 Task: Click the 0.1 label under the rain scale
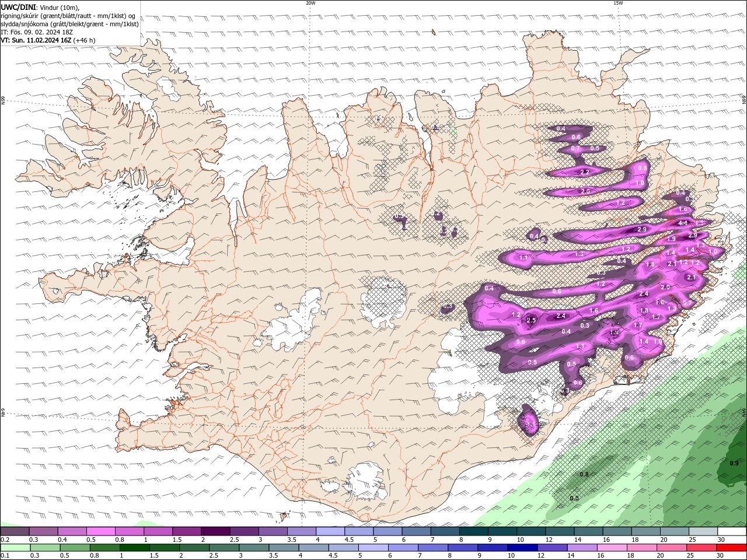pyautogui.click(x=4, y=556)
